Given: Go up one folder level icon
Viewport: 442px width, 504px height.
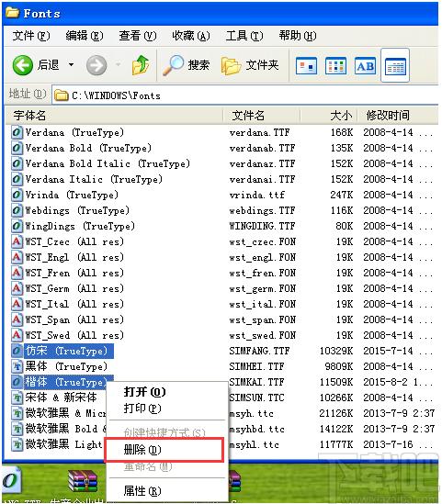Looking at the screenshot, I should [x=141, y=65].
